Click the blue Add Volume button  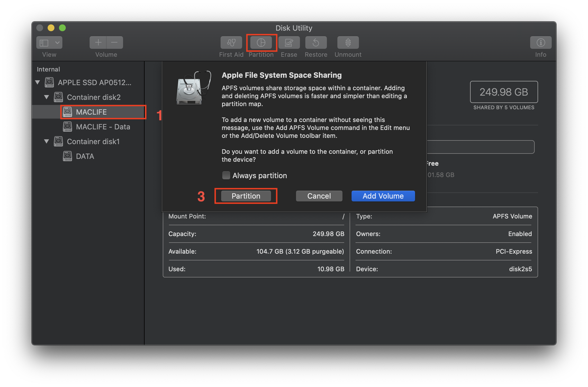pos(383,196)
